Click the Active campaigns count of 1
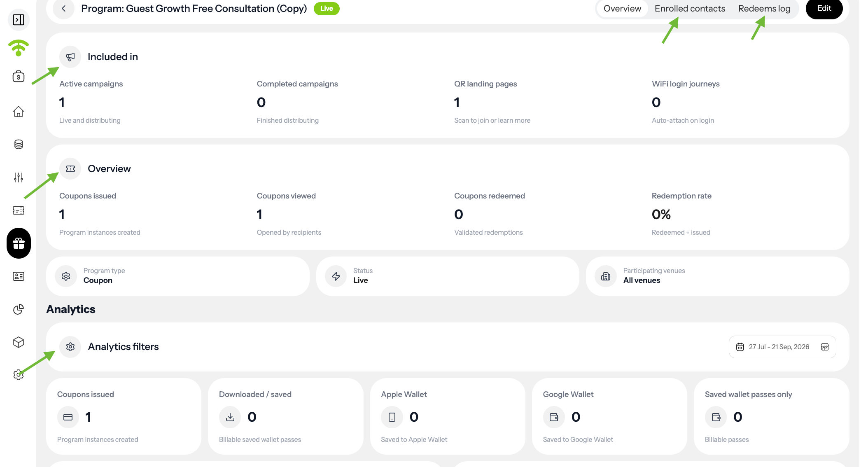This screenshot has height=467, width=868. 62,102
